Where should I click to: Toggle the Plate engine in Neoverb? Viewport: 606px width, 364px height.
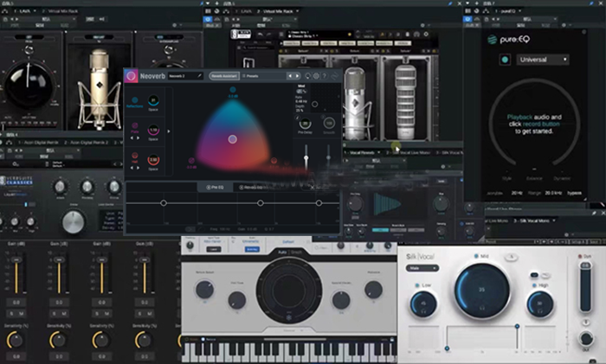click(135, 125)
